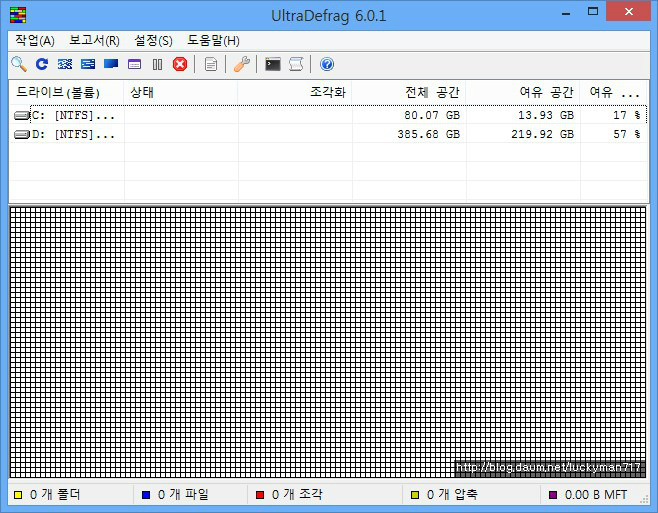The height and width of the screenshot is (513, 658).
Task: Click UltraDefrag app icon in title bar
Action: (18, 15)
